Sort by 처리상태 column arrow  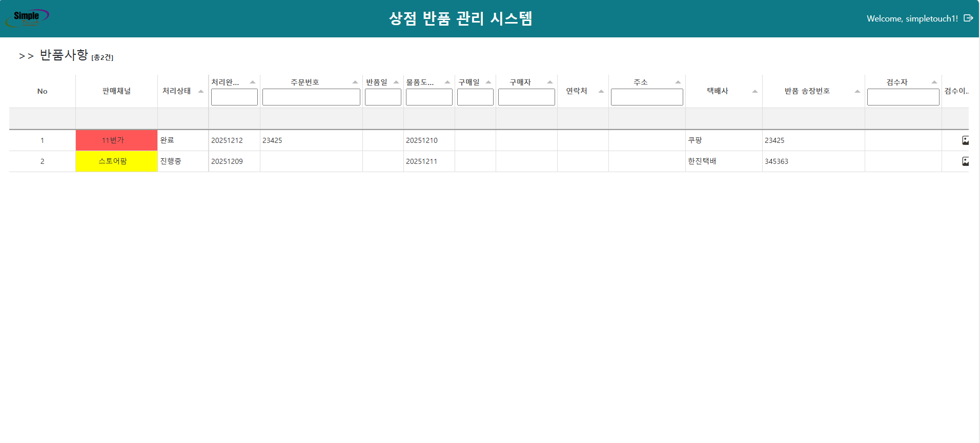(x=201, y=91)
